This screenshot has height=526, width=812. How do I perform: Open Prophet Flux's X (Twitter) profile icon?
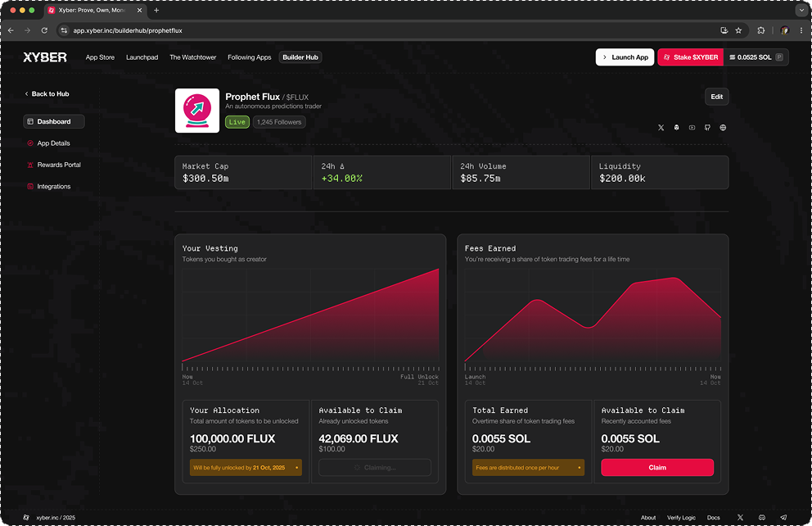point(661,128)
